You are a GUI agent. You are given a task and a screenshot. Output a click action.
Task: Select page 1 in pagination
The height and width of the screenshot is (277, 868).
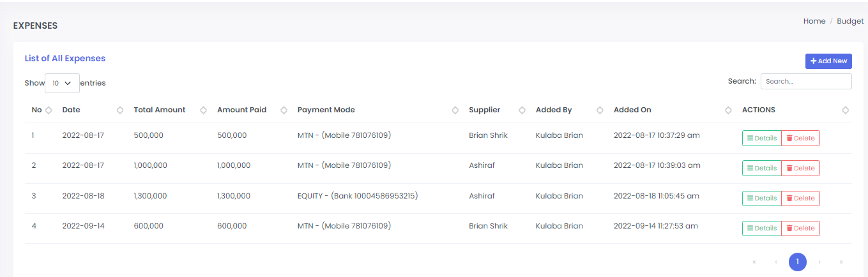(797, 262)
